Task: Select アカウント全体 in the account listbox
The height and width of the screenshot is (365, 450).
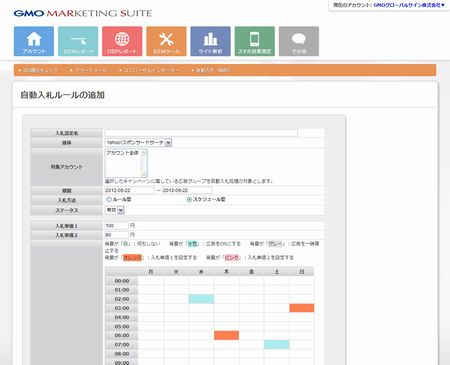Action: (x=122, y=153)
